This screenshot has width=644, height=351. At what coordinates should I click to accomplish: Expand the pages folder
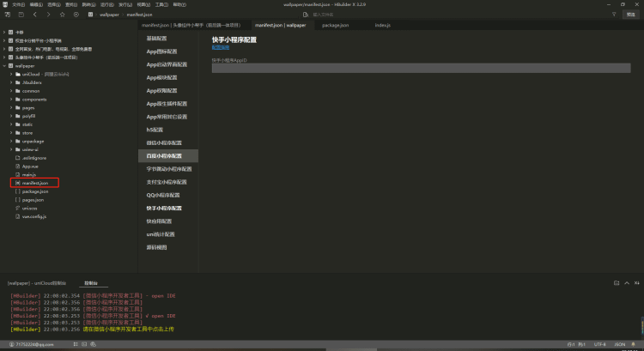[x=11, y=107]
